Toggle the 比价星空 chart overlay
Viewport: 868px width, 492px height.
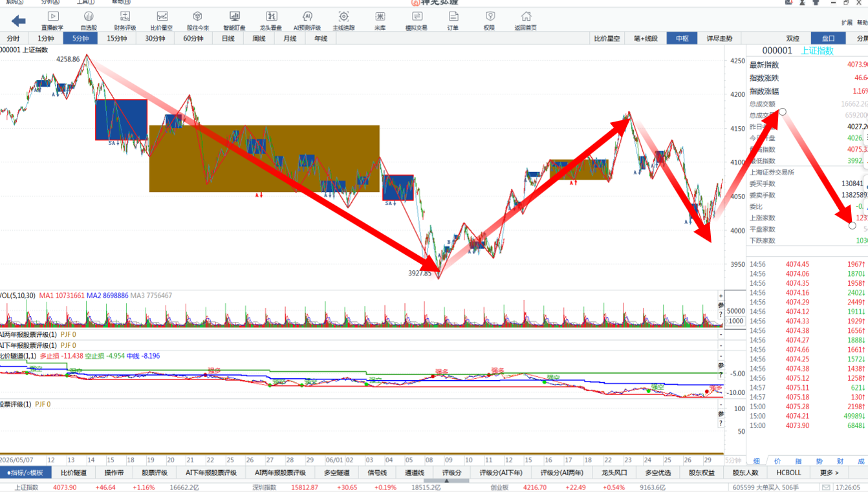coord(607,39)
